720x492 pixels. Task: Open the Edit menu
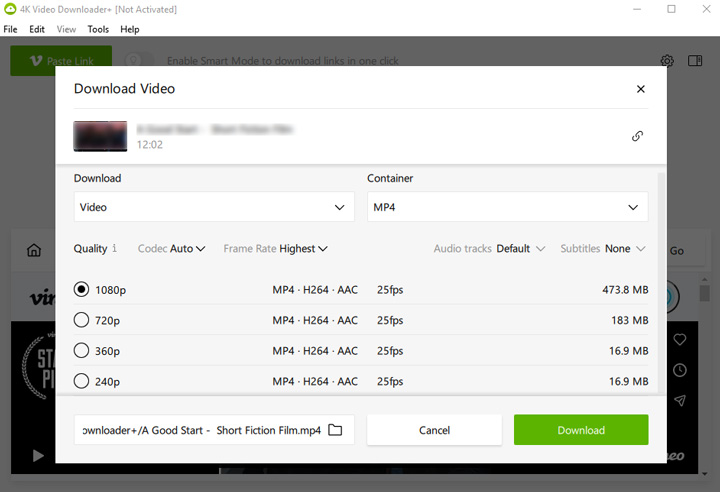point(37,29)
